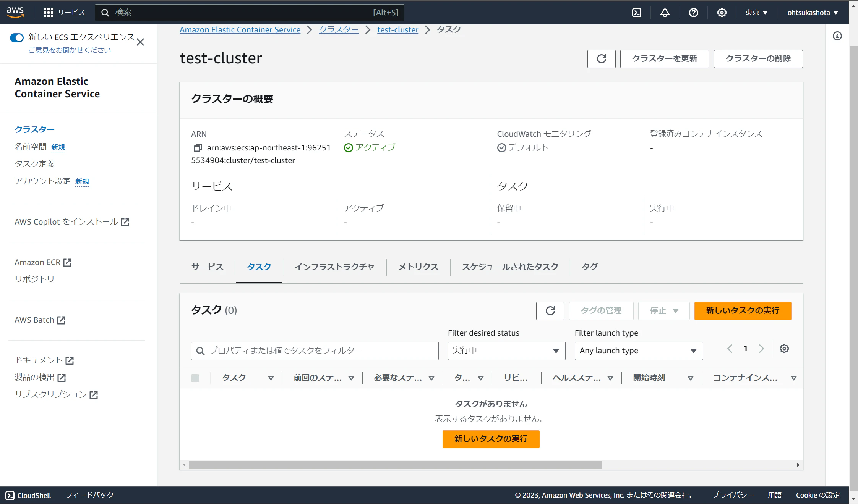Click クラスターを更新 button
The height and width of the screenshot is (504, 858).
(x=665, y=59)
